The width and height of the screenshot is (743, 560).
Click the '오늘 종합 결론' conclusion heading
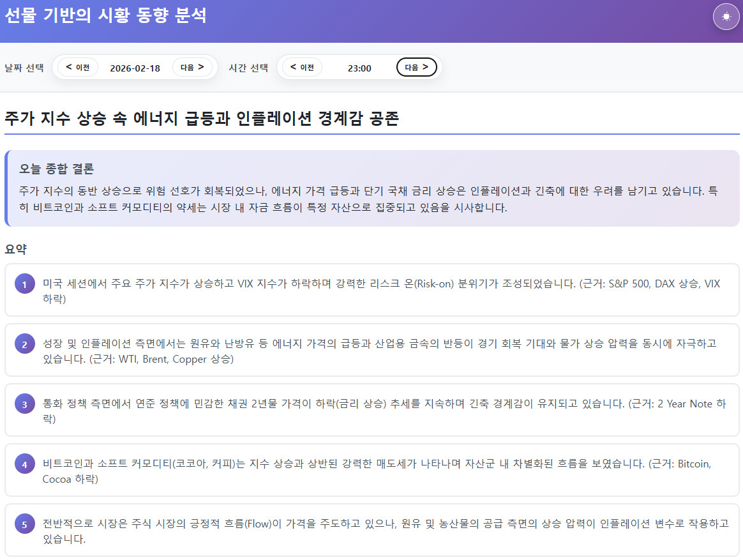(x=57, y=169)
